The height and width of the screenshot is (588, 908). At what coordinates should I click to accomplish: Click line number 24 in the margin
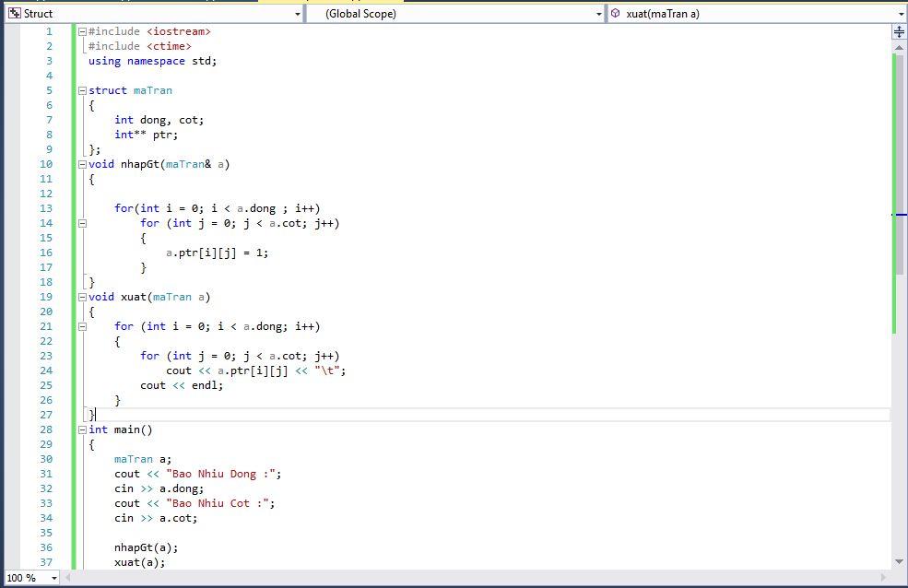coord(47,370)
